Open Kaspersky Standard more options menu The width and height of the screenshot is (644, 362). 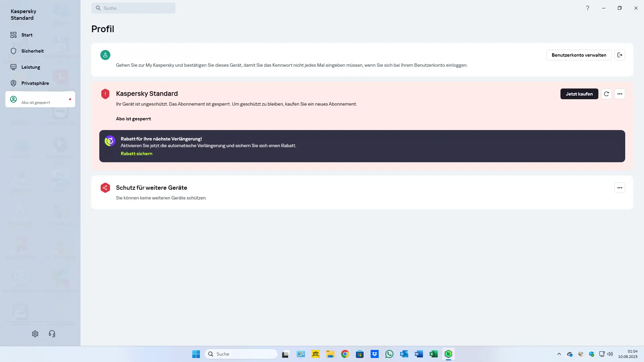pos(620,94)
